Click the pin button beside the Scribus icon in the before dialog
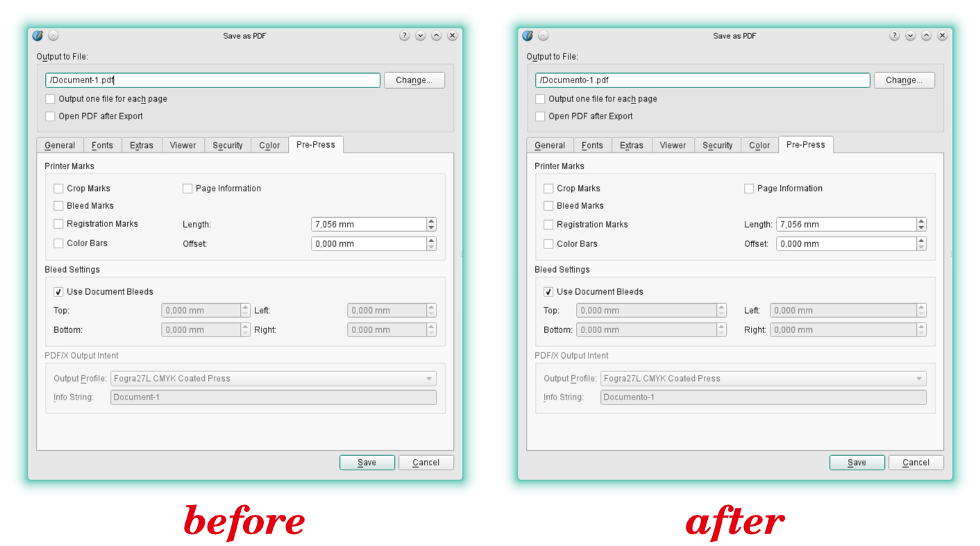 point(53,36)
